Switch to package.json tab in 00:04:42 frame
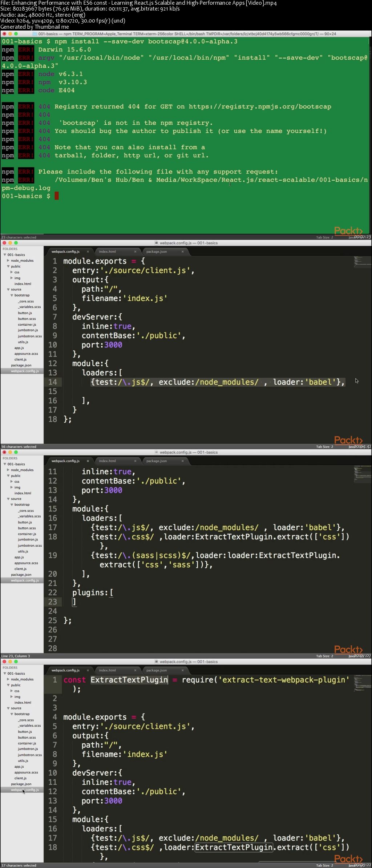 (157, 252)
